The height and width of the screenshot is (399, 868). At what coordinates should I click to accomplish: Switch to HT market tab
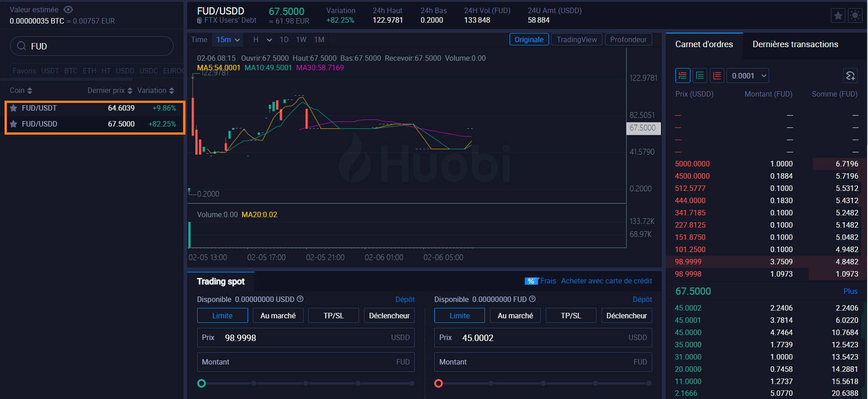[x=106, y=71]
